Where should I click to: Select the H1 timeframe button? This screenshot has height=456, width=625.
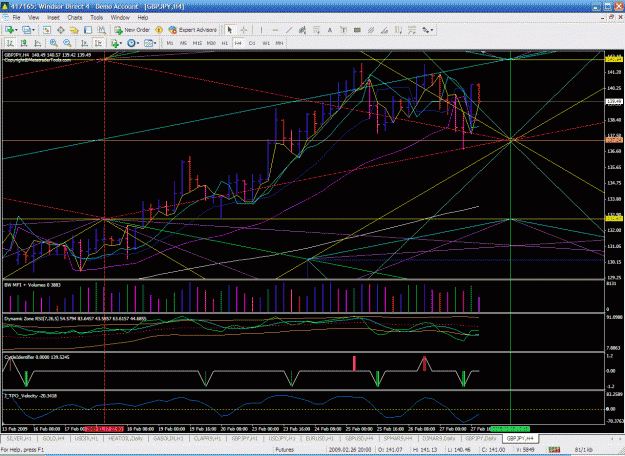tap(224, 43)
